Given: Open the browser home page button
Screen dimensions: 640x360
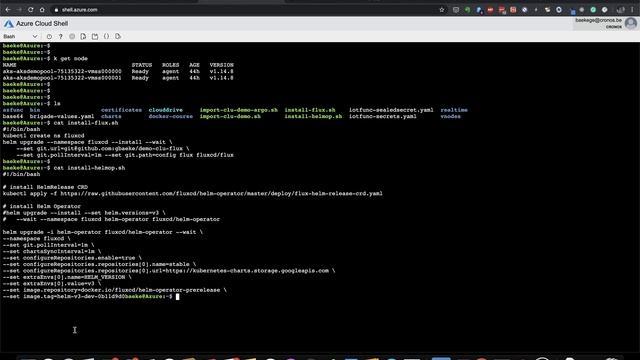Looking at the screenshot, I should click(42, 9).
